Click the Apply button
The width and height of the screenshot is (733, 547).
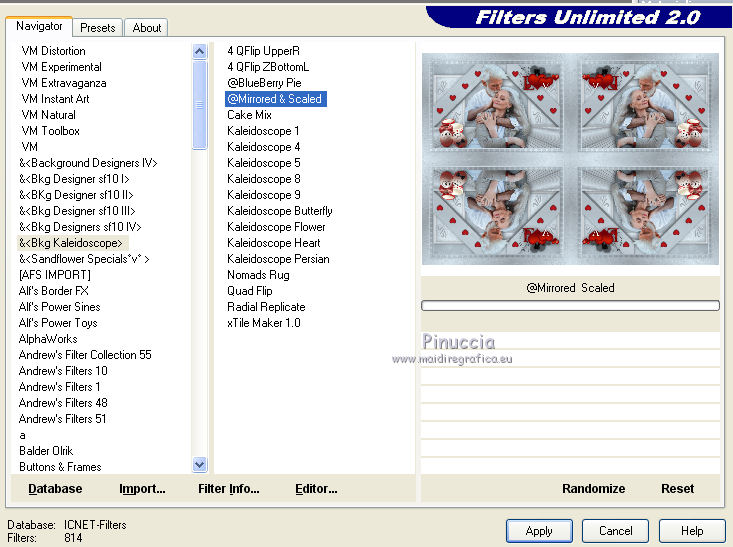[x=539, y=531]
